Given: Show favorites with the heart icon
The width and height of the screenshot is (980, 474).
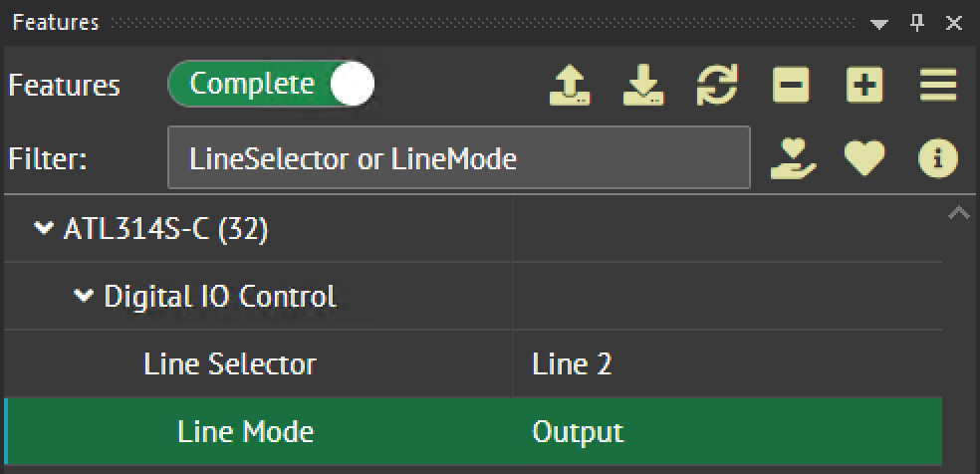Looking at the screenshot, I should (864, 158).
